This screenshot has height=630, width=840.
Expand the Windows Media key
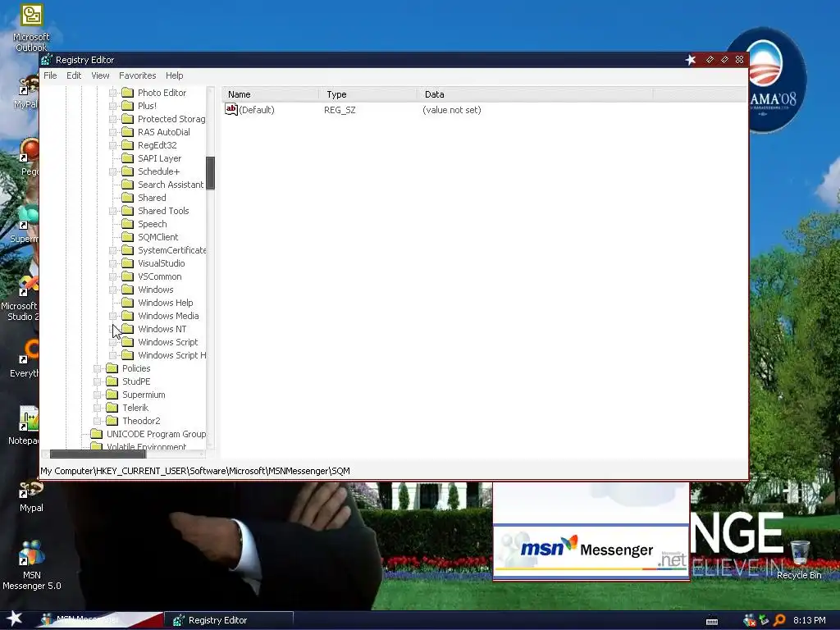112,316
